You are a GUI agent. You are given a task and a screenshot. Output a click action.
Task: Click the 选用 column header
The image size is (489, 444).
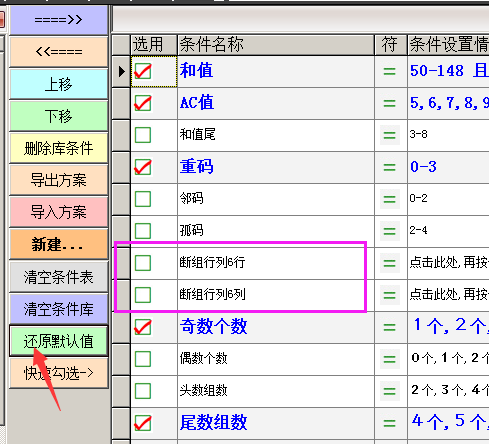(154, 45)
